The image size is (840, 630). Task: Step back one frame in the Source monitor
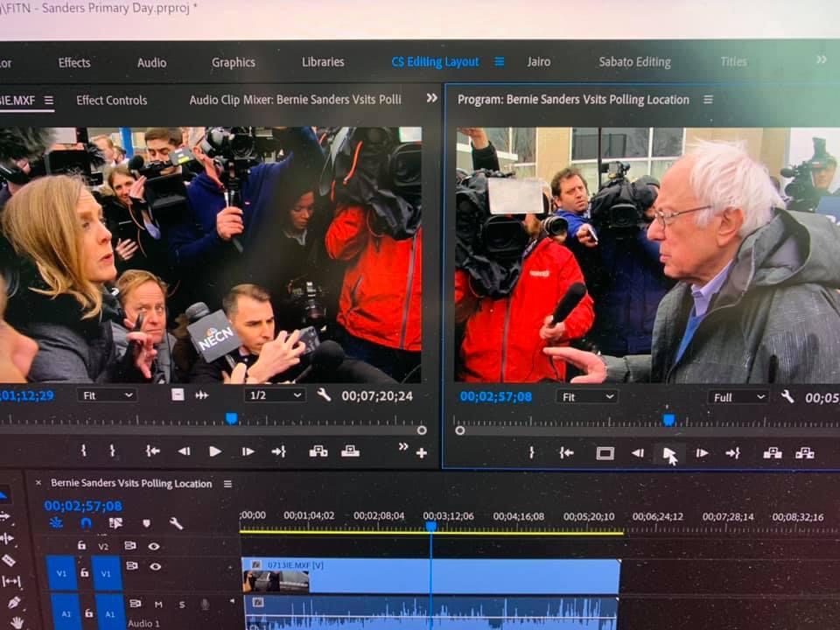coord(184,451)
